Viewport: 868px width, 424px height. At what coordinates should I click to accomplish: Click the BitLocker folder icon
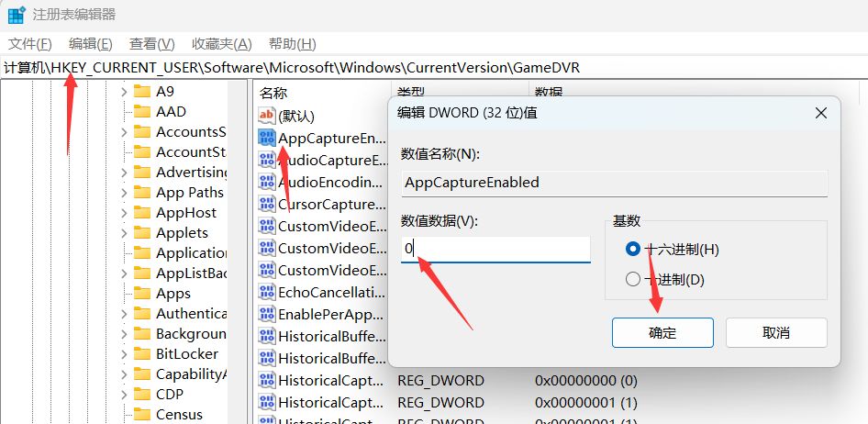pyautogui.click(x=142, y=353)
